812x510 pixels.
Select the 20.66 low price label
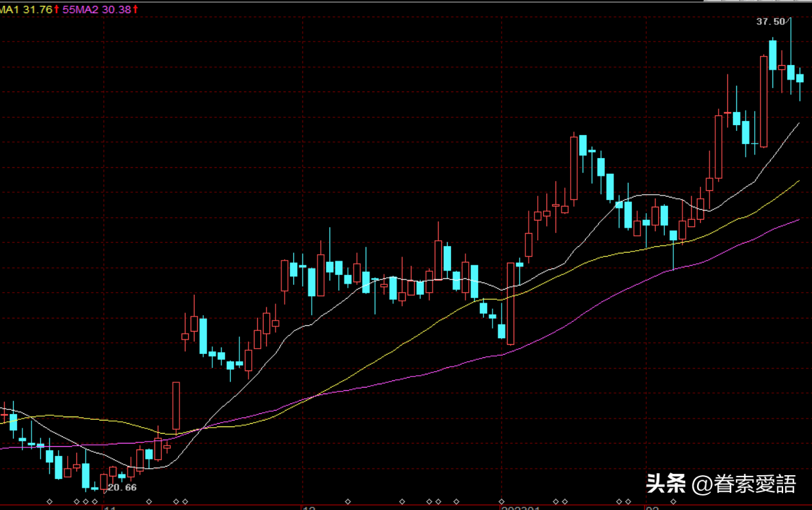tap(122, 487)
